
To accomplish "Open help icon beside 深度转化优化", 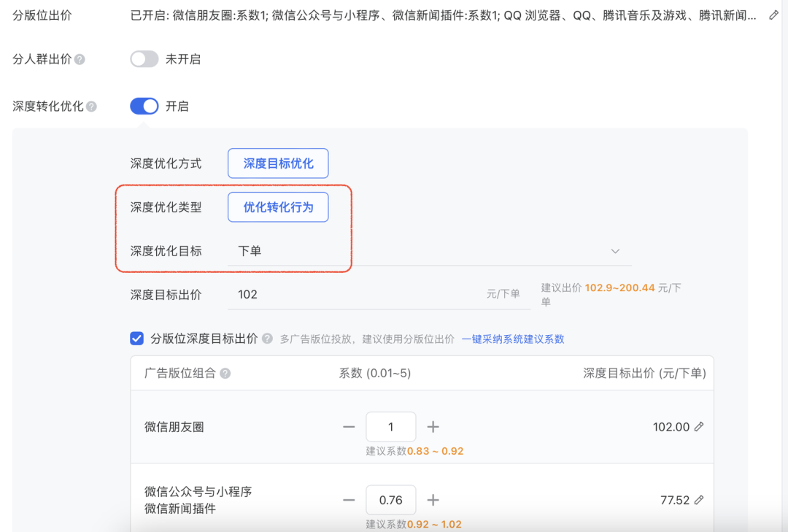I will pyautogui.click(x=91, y=107).
